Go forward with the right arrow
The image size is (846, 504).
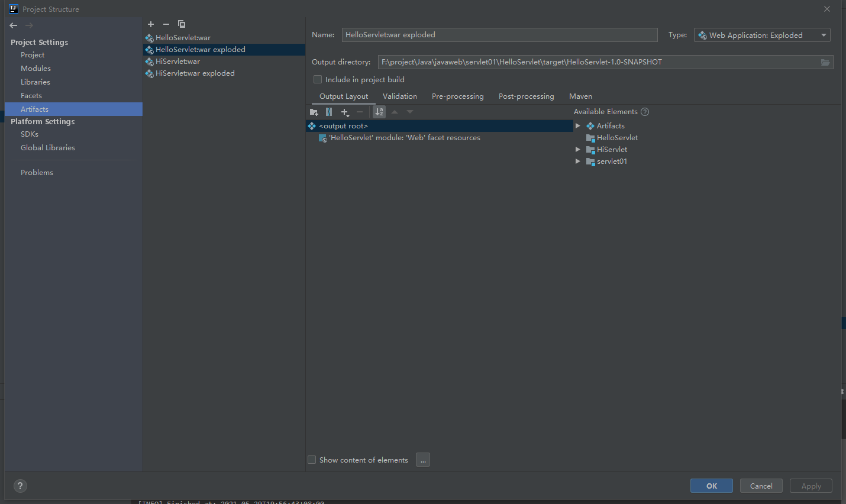pos(29,25)
